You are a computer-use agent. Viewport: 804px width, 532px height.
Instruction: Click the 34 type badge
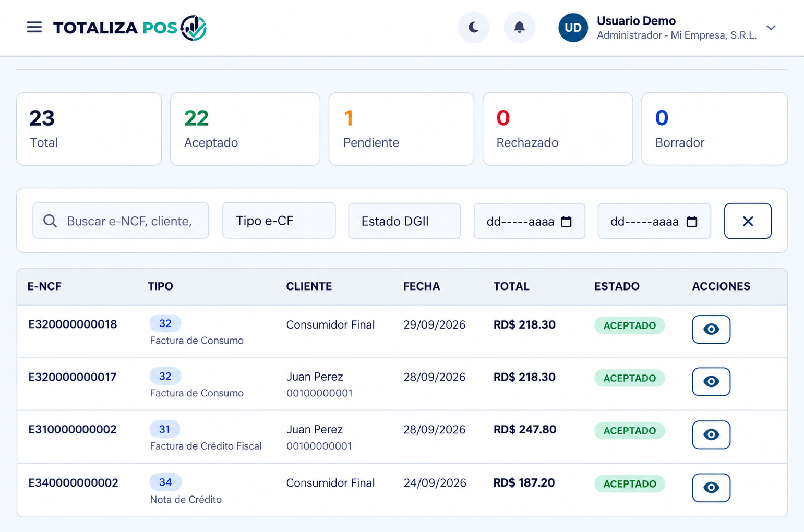[165, 482]
